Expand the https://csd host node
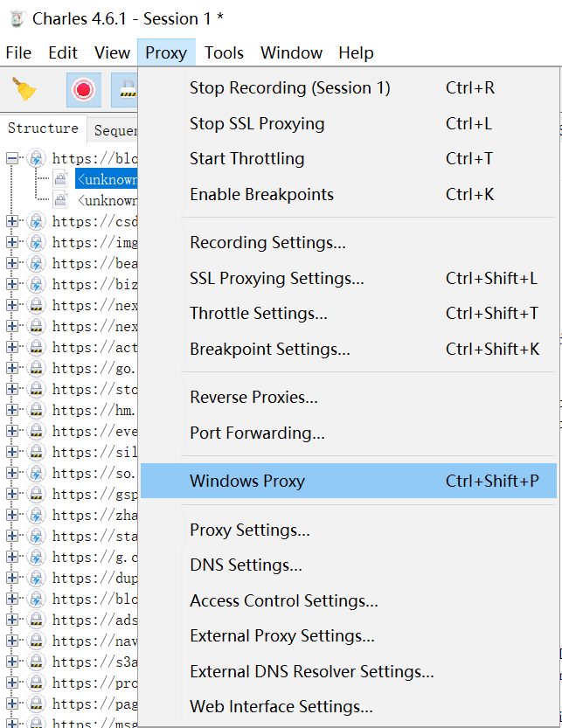The width and height of the screenshot is (562, 728). (x=12, y=221)
